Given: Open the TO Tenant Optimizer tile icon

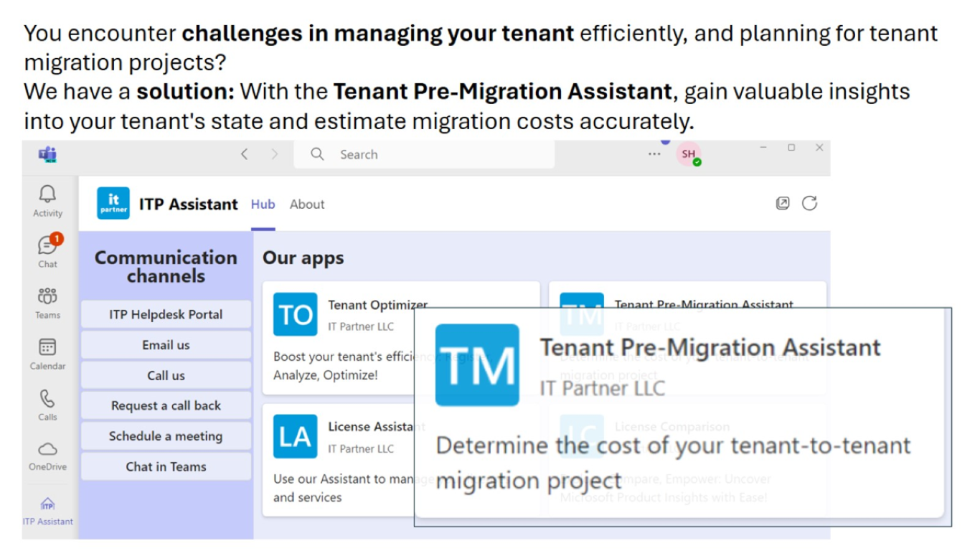Looking at the screenshot, I should click(x=295, y=314).
